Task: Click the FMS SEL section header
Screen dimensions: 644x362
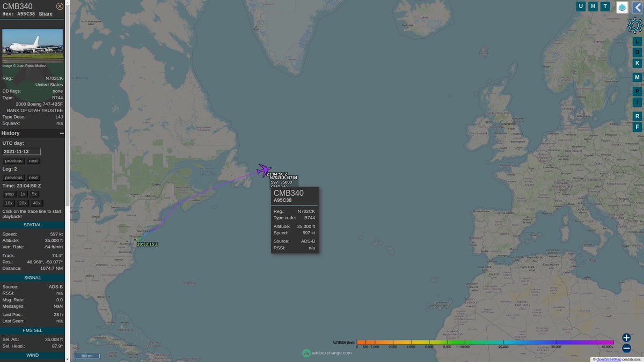Action: tap(33, 330)
